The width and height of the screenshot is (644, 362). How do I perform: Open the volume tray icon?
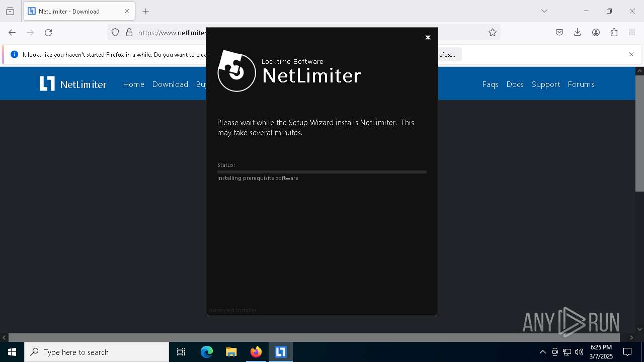point(579,352)
